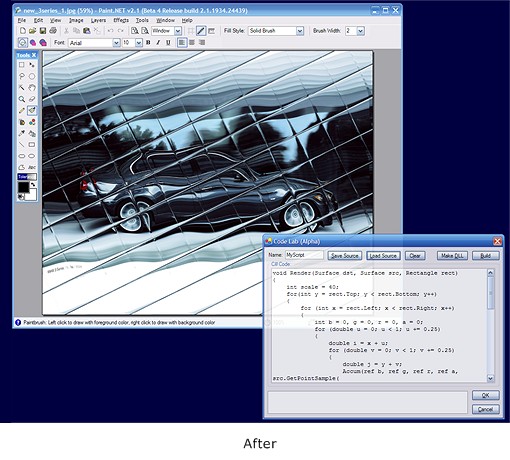Click the Clear button in Code Lab
The width and height of the screenshot is (510, 460).
pos(415,256)
